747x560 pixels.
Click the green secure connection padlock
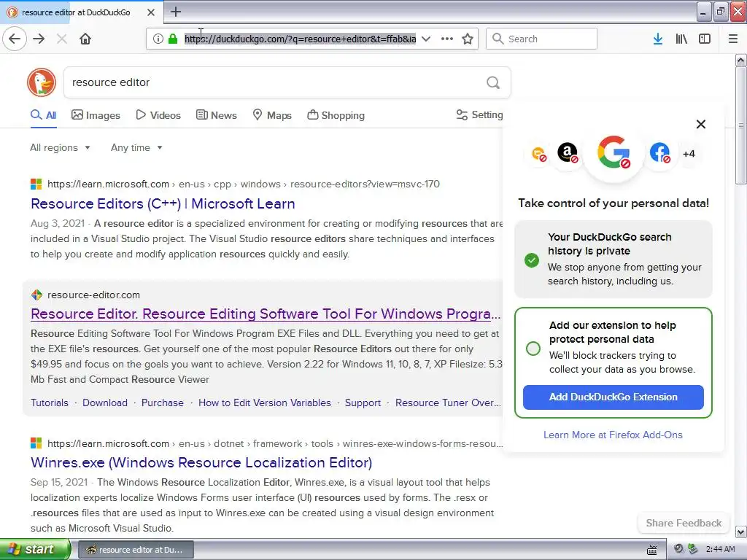[x=173, y=39]
